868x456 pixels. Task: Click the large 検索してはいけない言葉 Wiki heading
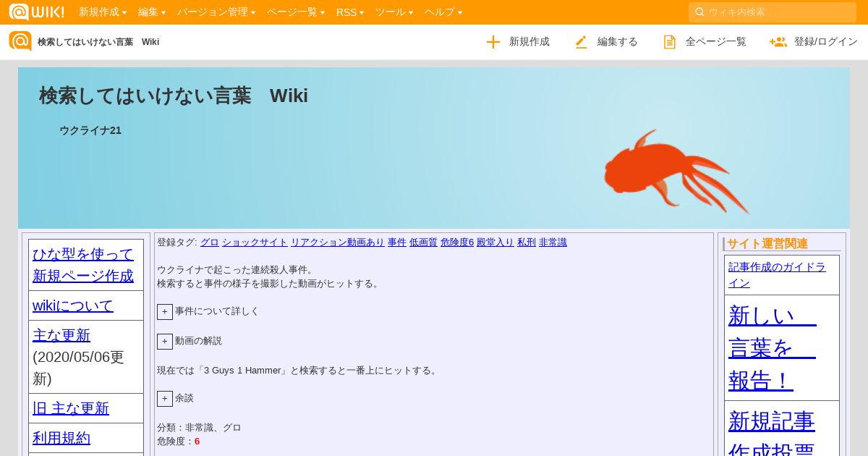pos(174,96)
